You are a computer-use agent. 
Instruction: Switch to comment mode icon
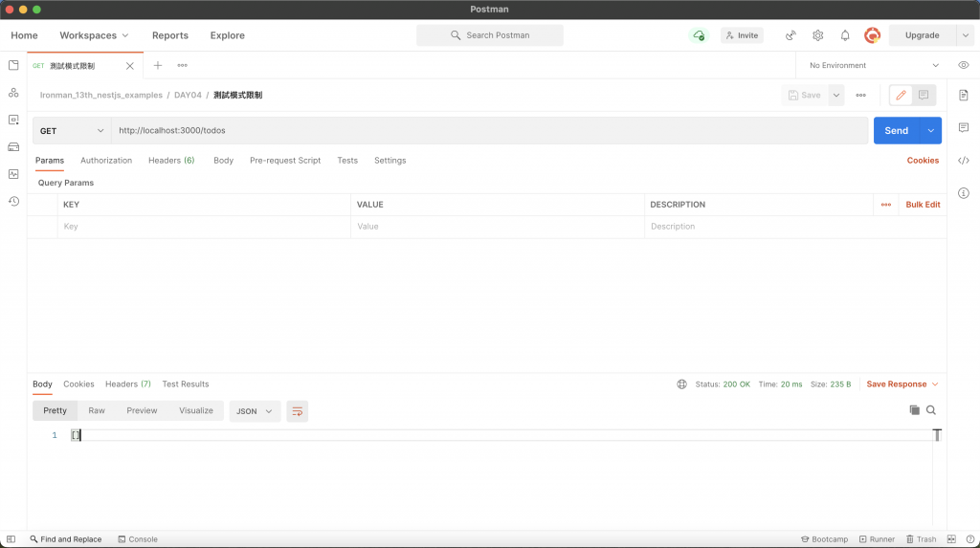[924, 95]
